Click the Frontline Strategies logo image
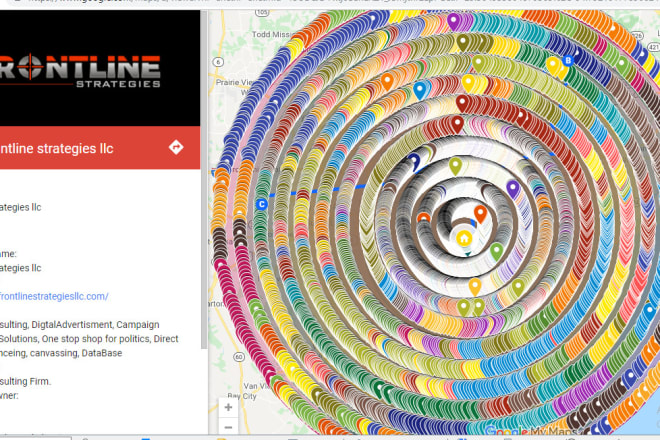Screen dimensions: 660x440 point(80,71)
